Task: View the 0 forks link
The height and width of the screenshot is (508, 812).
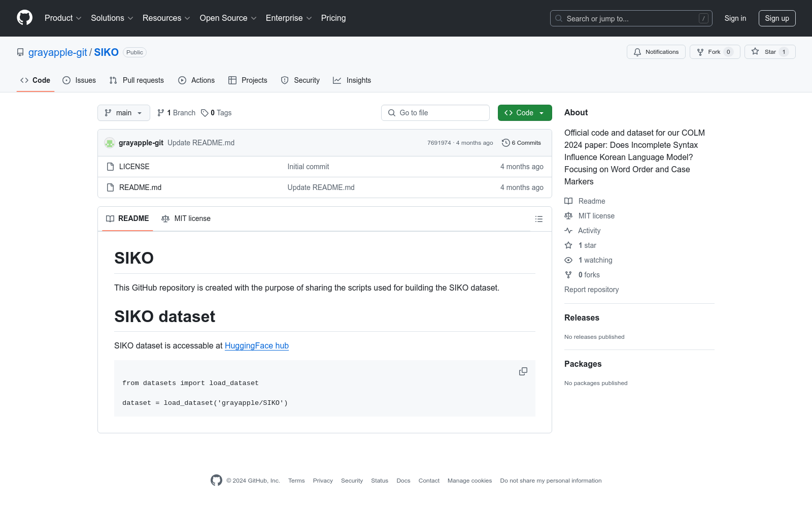Action: 582,275
